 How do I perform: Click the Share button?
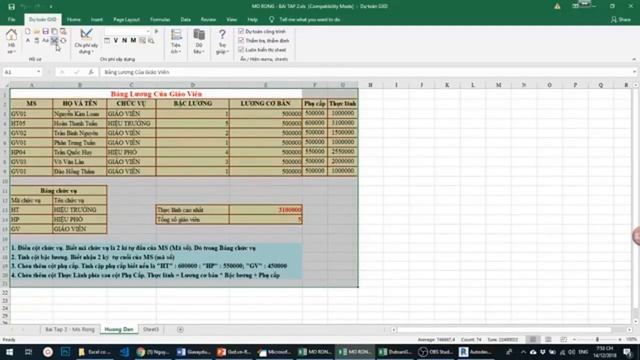pos(620,20)
